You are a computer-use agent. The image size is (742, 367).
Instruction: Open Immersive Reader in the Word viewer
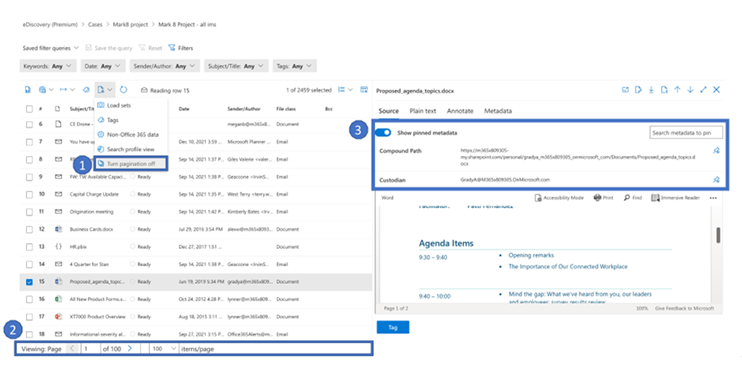(x=675, y=198)
